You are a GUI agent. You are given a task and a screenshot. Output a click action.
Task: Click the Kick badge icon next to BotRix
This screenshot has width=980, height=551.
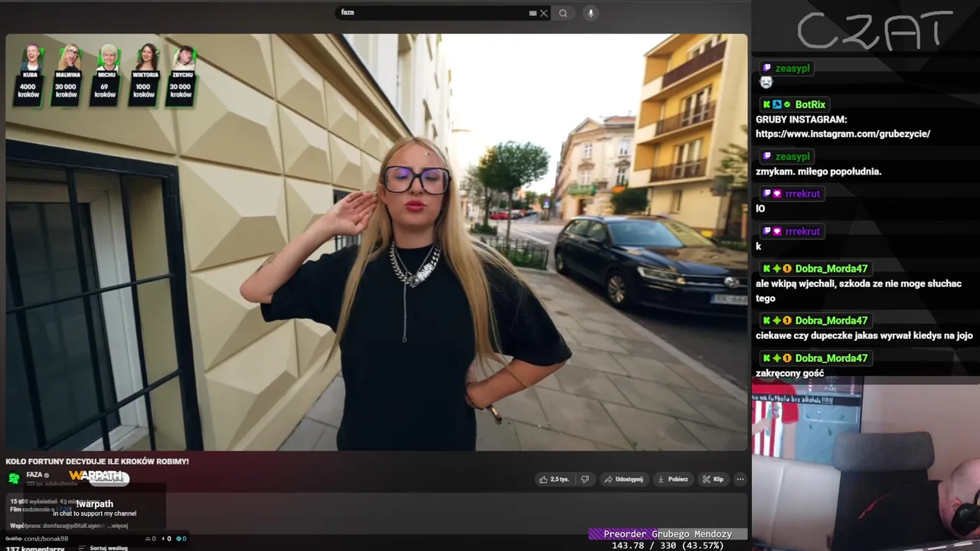[766, 105]
